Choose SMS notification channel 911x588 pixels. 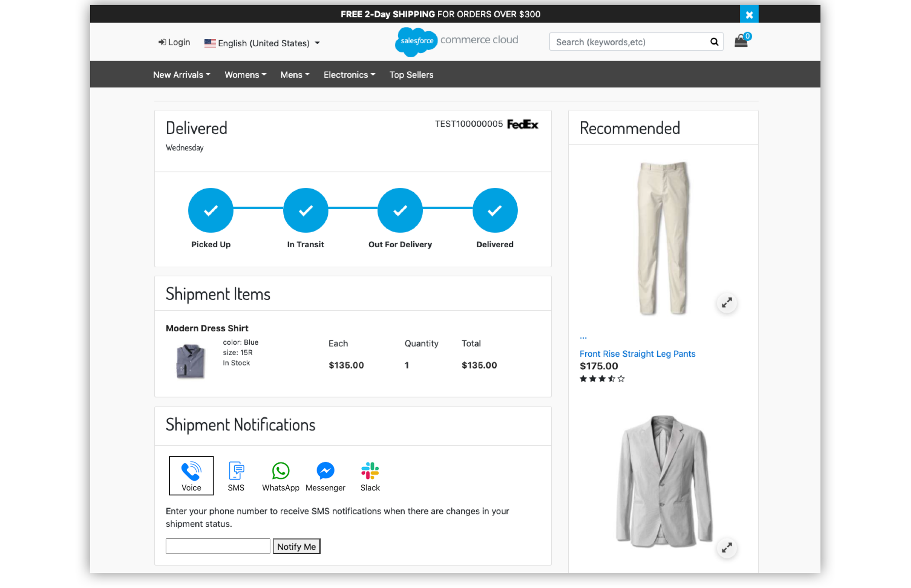pyautogui.click(x=236, y=476)
